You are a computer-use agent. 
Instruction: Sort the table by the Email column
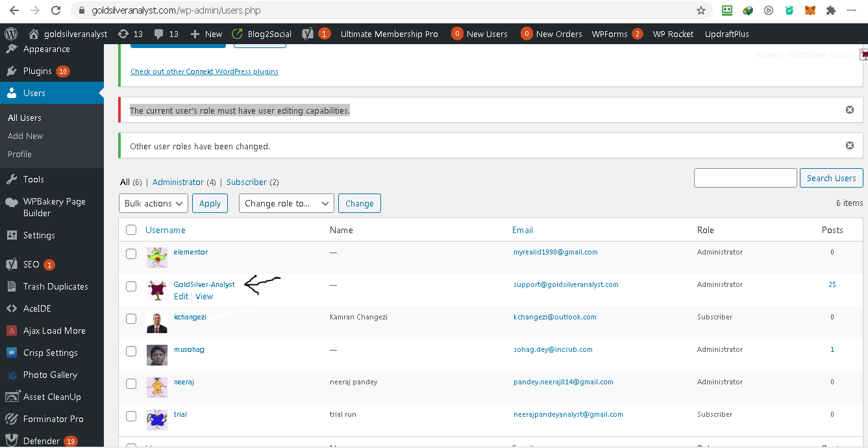point(523,230)
